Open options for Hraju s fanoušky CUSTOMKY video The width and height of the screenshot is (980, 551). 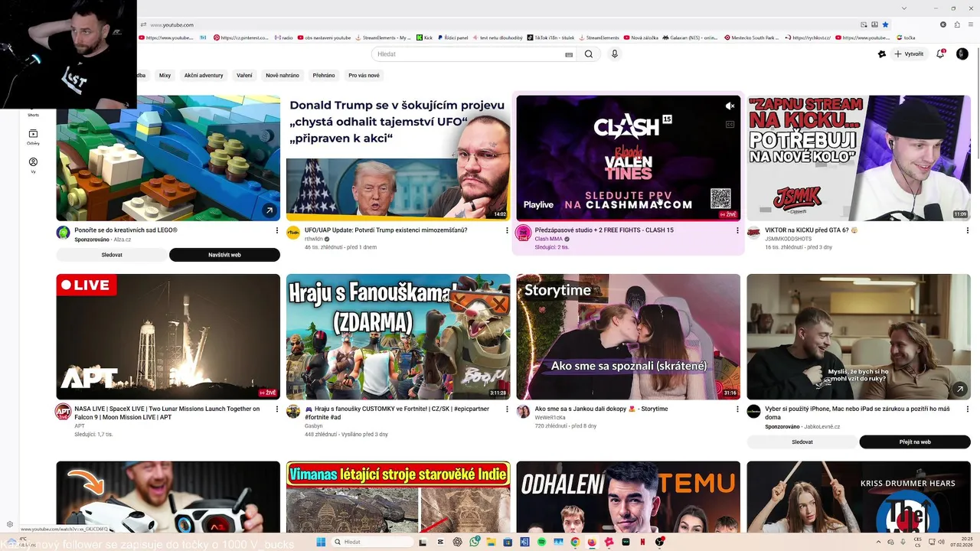507,409
